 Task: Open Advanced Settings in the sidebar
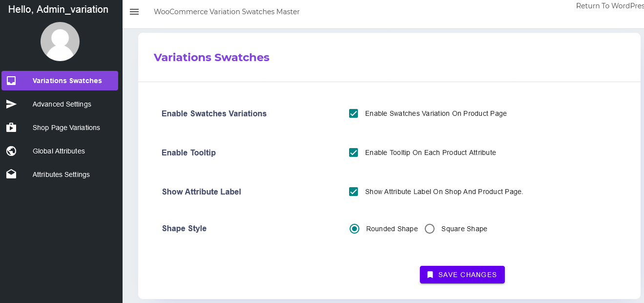(62, 104)
